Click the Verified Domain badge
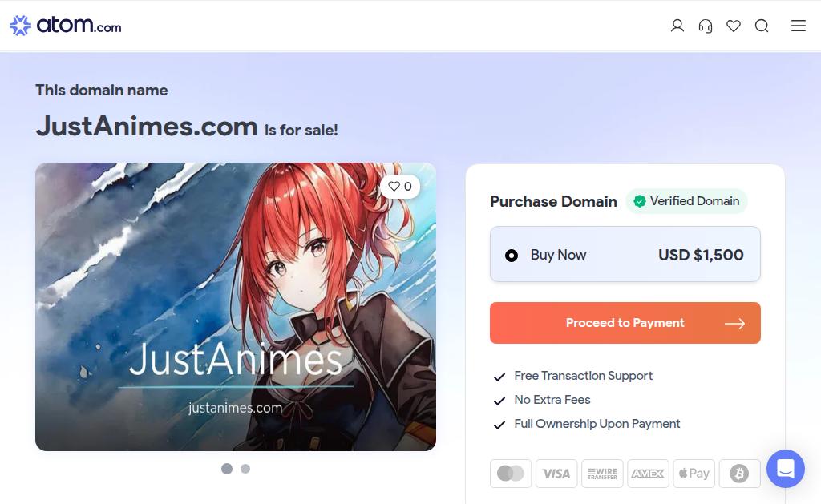This screenshot has height=504, width=821. pos(686,201)
